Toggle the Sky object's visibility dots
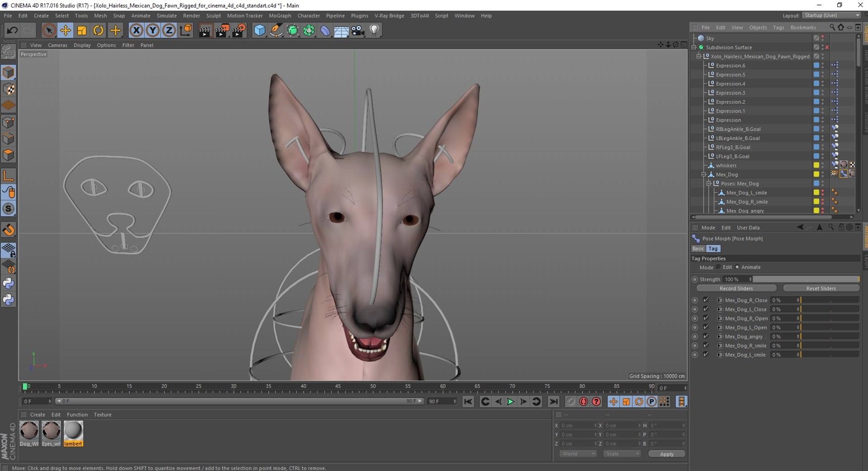Image resolution: width=868 pixels, height=471 pixels. click(x=823, y=38)
